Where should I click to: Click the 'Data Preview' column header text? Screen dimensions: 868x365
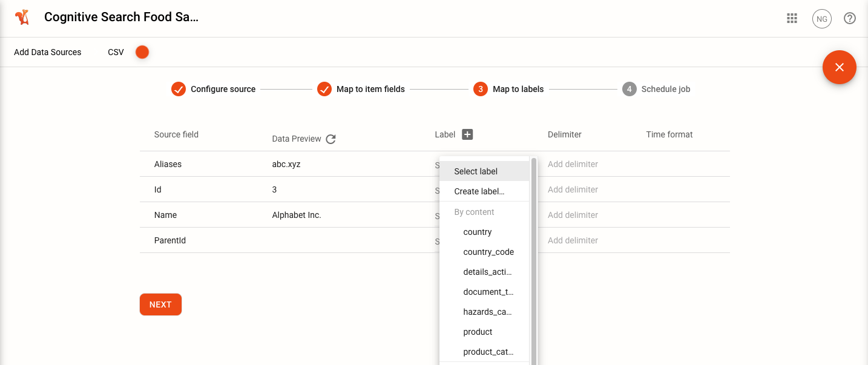pos(297,139)
